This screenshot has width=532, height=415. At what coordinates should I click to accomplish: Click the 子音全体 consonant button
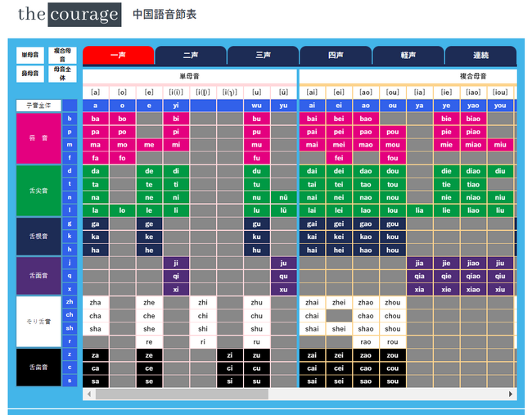tap(38, 106)
